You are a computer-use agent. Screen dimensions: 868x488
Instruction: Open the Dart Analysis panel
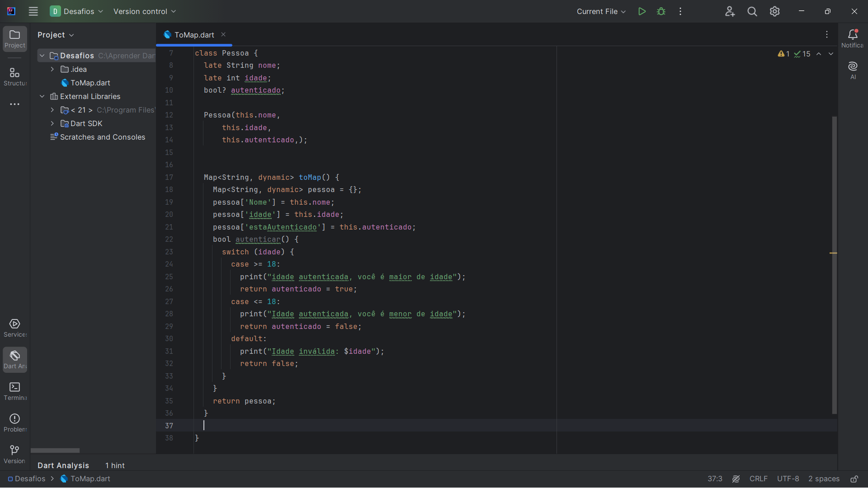pos(64,465)
